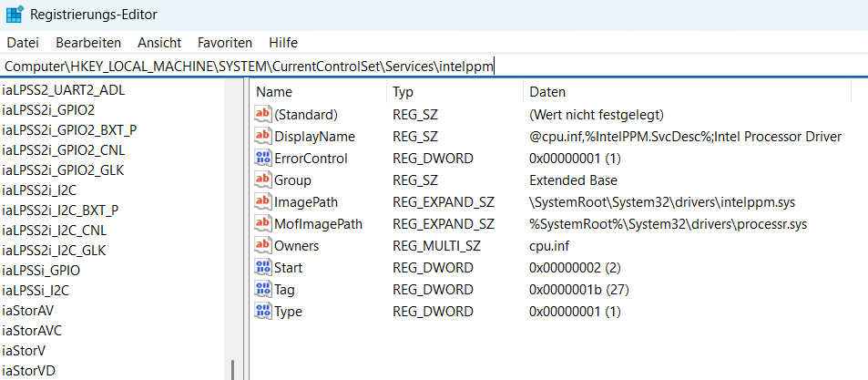The height and width of the screenshot is (380, 868).
Task: Click the Intel Processor Driver data cell
Action: (x=686, y=137)
